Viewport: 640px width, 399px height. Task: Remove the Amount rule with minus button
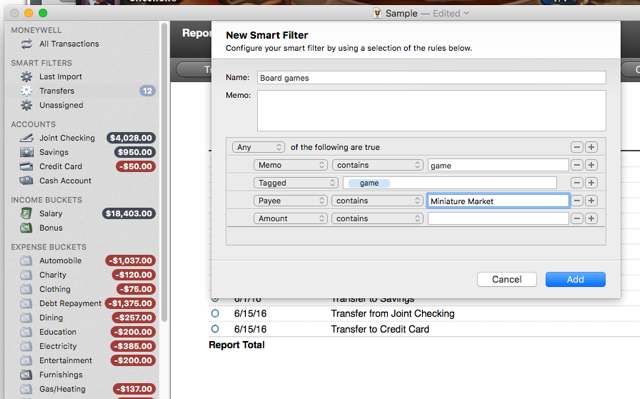click(576, 219)
